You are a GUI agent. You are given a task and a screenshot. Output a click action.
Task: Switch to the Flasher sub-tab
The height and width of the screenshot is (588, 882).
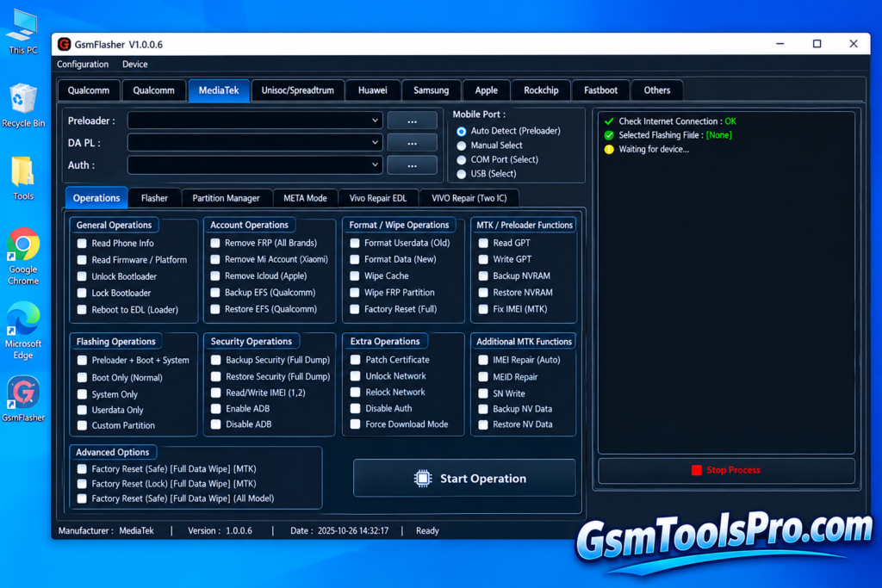coord(154,198)
